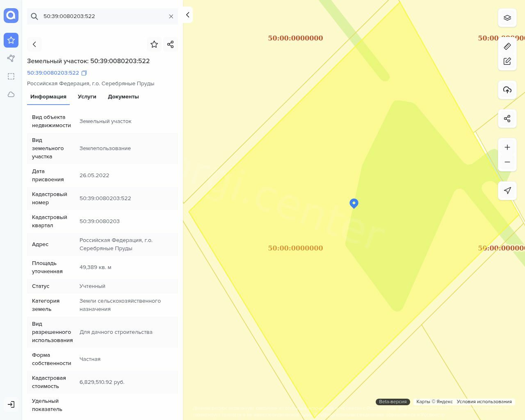Click the cadastral number search field
This screenshot has width=525, height=420.
click(x=103, y=16)
